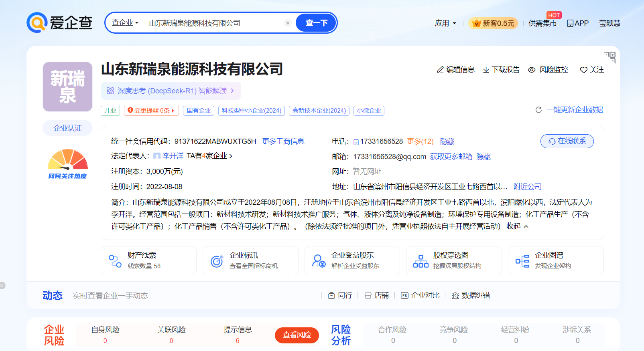Screen dimensions: 644x351
Task: Click the 在线联系 button
Action: point(567,141)
